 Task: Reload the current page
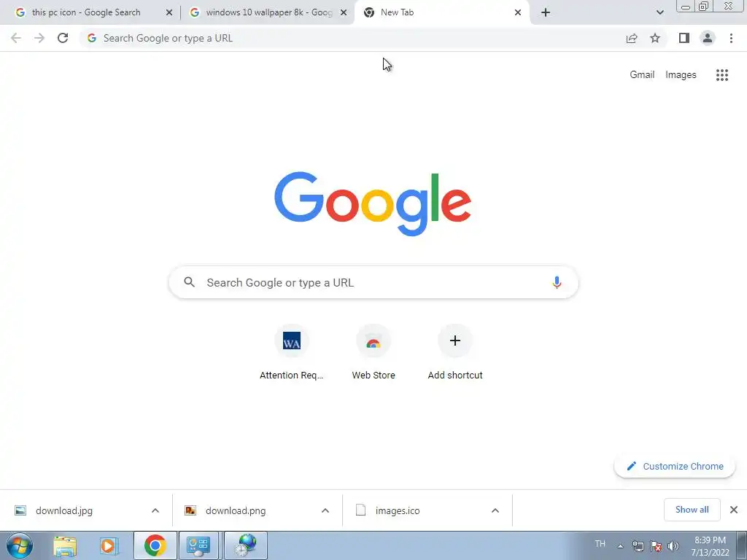[x=63, y=38]
